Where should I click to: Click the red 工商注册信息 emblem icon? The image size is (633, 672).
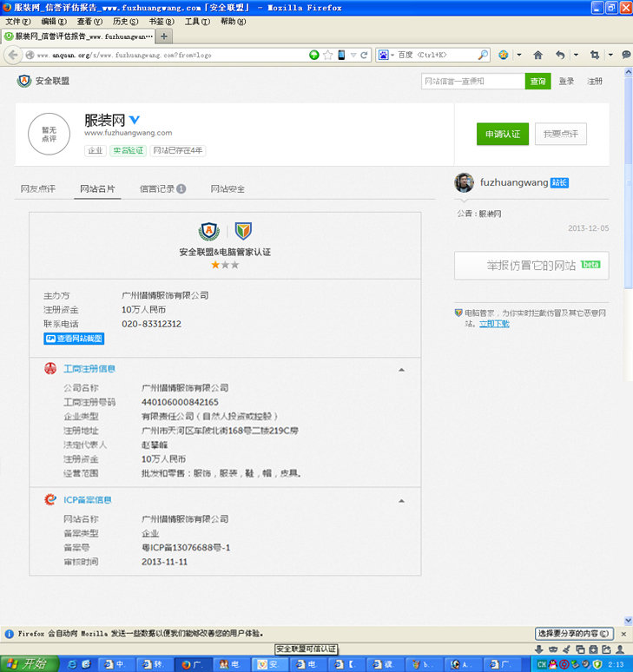pyautogui.click(x=50, y=368)
